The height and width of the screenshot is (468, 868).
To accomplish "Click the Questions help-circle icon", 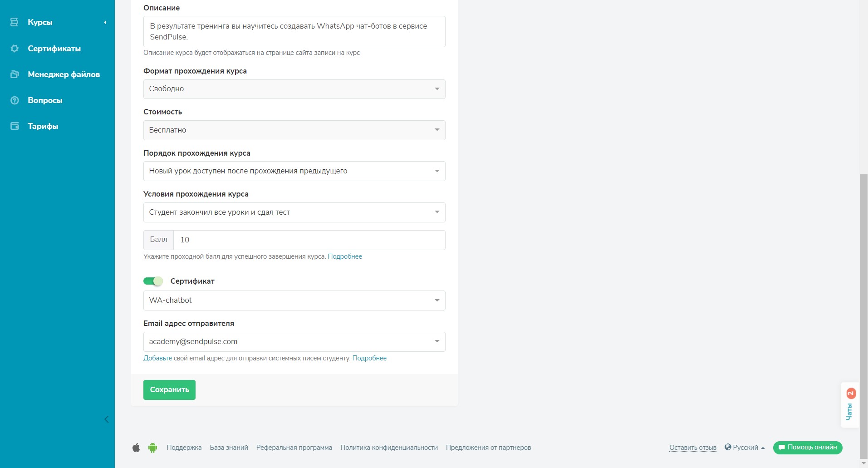I will (15, 100).
